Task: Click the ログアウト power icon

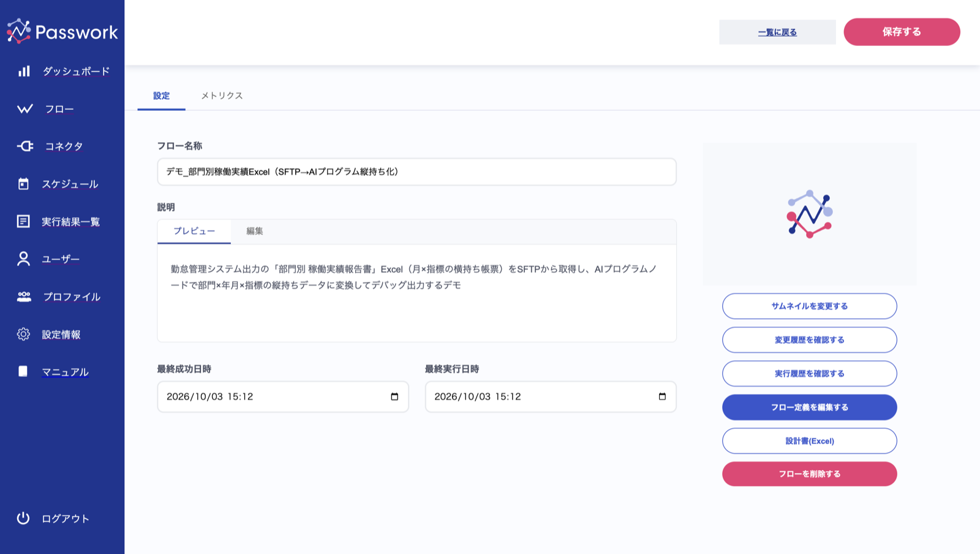Action: tap(23, 518)
